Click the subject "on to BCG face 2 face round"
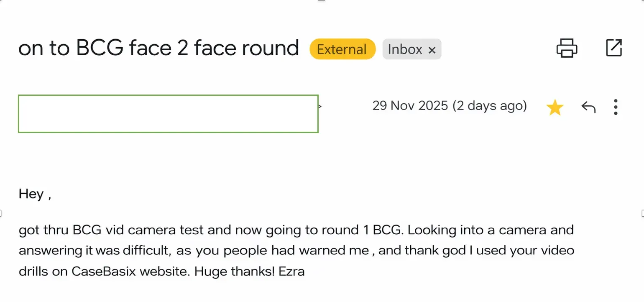Viewport: 644px width, 302px height. [x=158, y=48]
